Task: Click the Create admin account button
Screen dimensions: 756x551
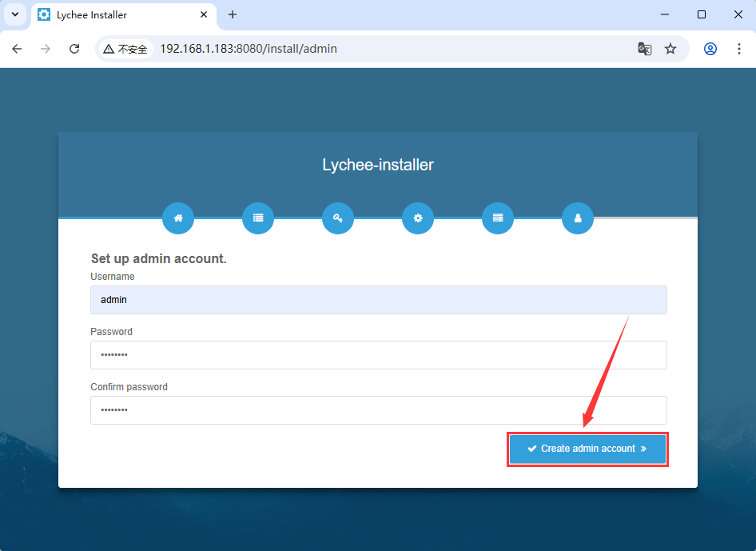Action: click(587, 449)
